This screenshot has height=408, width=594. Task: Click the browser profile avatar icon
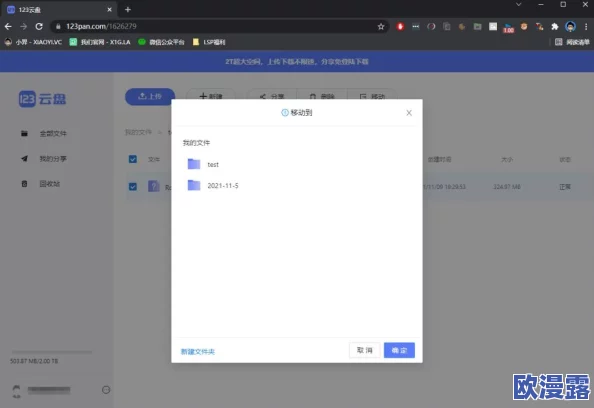tap(570, 26)
